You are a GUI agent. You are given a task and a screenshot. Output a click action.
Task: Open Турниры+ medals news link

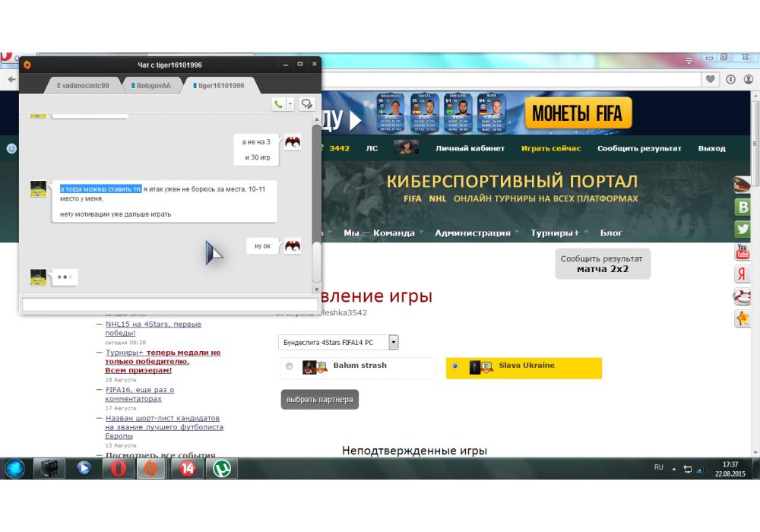pos(163,362)
